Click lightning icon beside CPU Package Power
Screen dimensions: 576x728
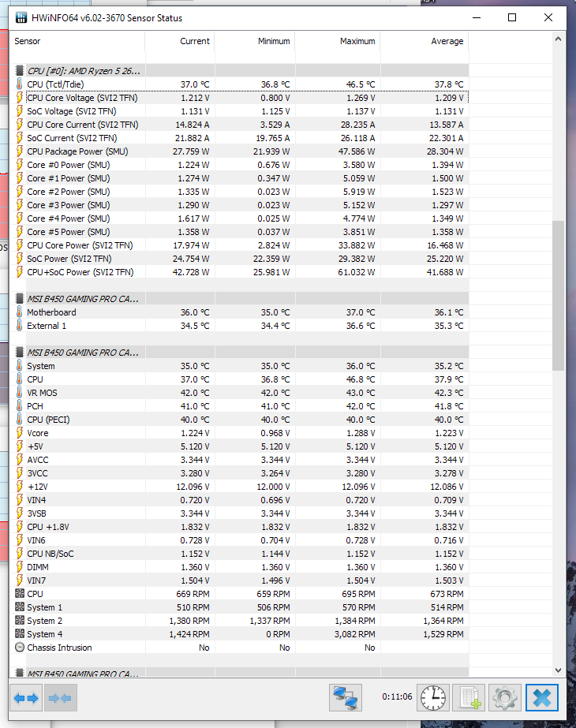[20, 151]
